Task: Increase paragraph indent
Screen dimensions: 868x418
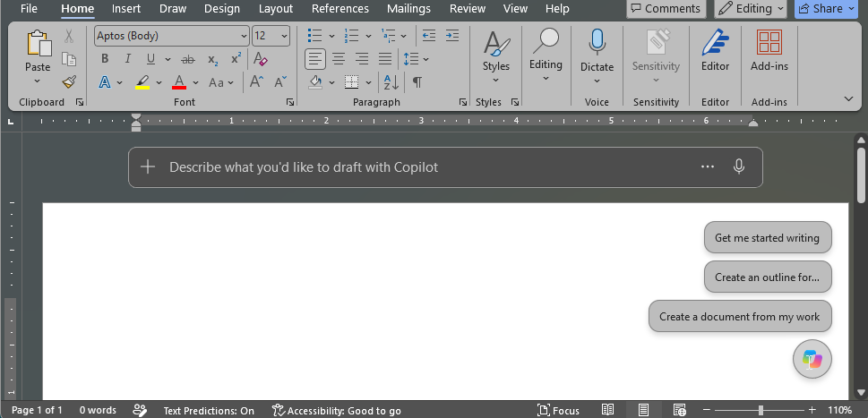Action: 452,36
